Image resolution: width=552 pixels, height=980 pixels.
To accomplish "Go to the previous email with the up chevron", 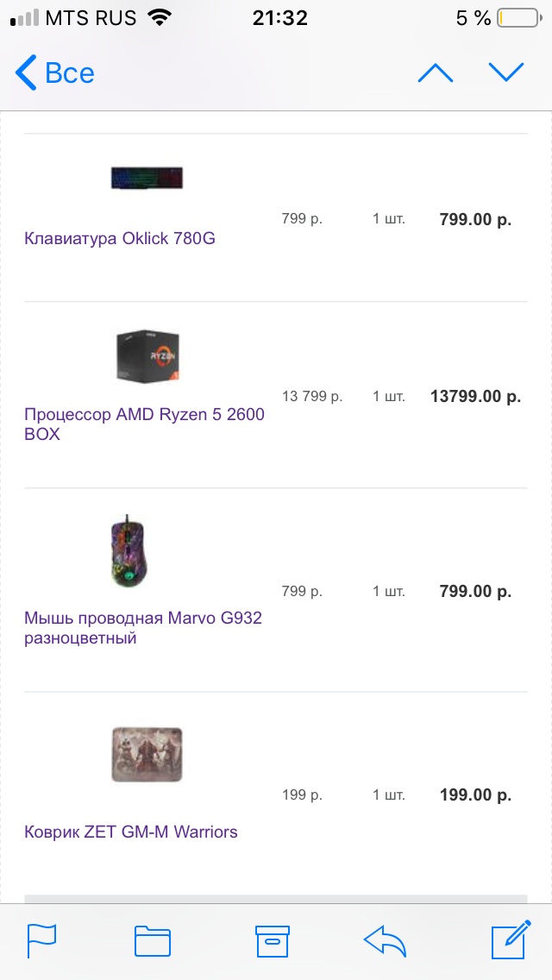I will [x=436, y=72].
